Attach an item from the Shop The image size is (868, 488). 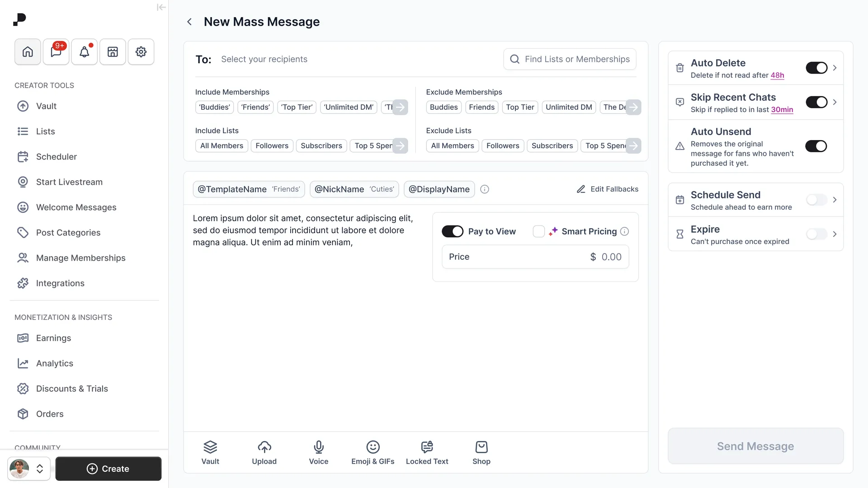(481, 452)
